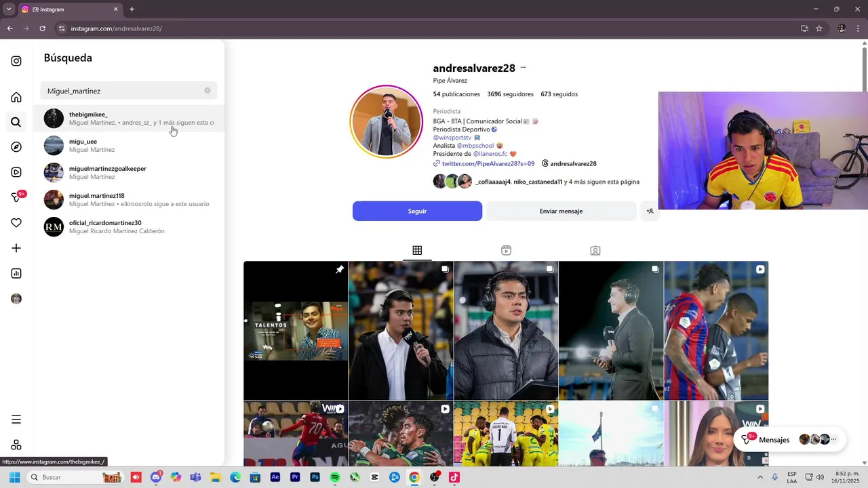
Task: Open Adobe Premiere Pro taskbar icon
Action: [x=295, y=477]
